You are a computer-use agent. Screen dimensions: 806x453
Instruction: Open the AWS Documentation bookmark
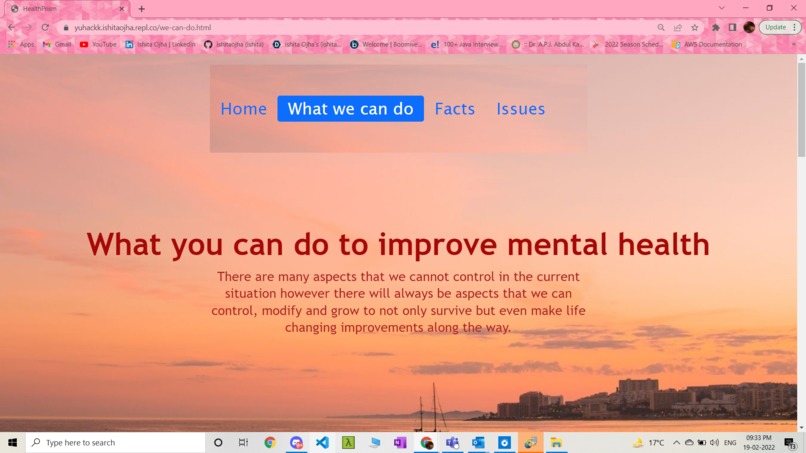coord(707,45)
